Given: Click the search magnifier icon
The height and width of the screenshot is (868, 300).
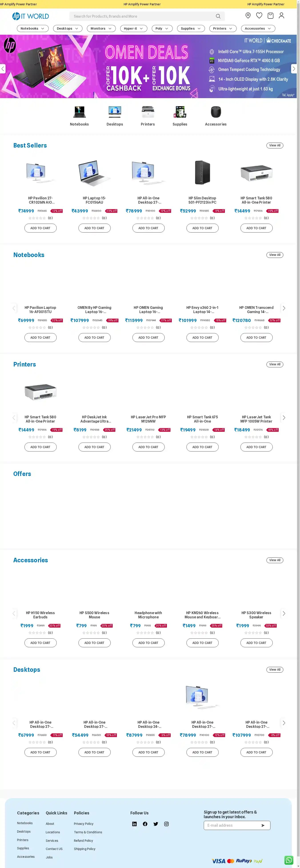Looking at the screenshot, I should (x=218, y=16).
